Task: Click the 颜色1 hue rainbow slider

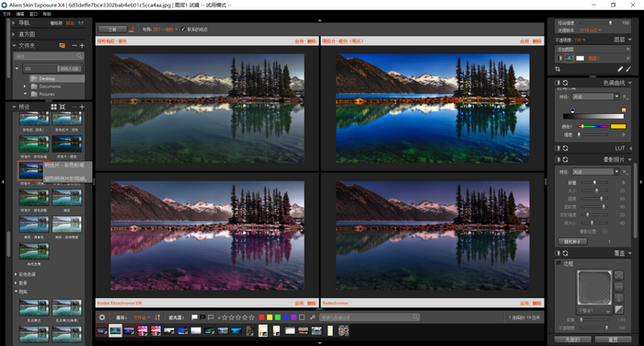Action: [x=592, y=127]
